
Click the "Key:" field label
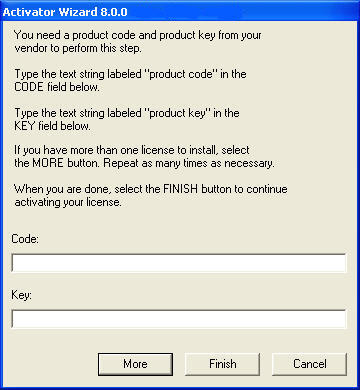[x=21, y=295]
